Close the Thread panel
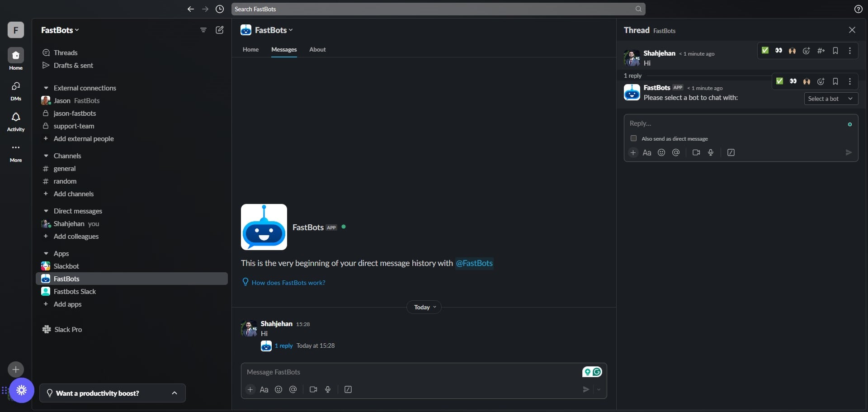 pos(852,30)
